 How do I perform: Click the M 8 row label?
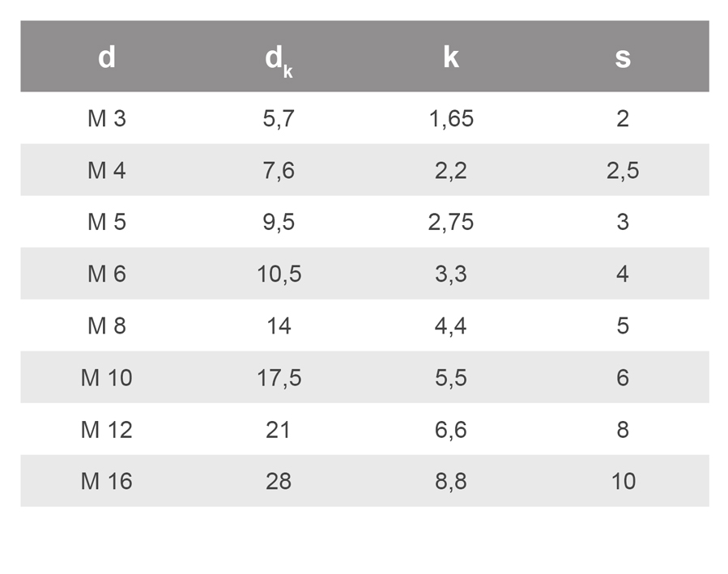pyautogui.click(x=107, y=326)
